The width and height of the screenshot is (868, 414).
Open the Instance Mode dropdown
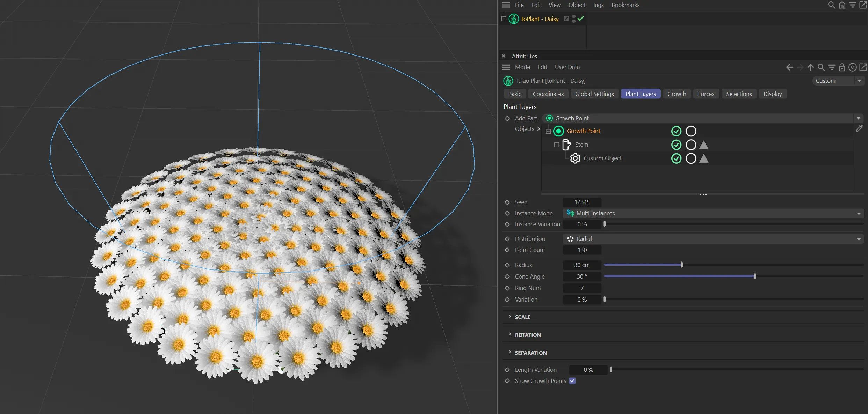(x=713, y=213)
